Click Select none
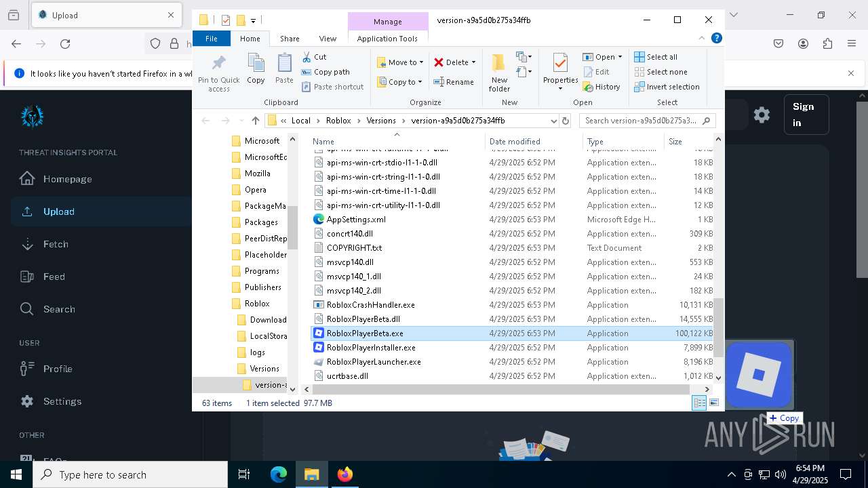 pos(660,72)
